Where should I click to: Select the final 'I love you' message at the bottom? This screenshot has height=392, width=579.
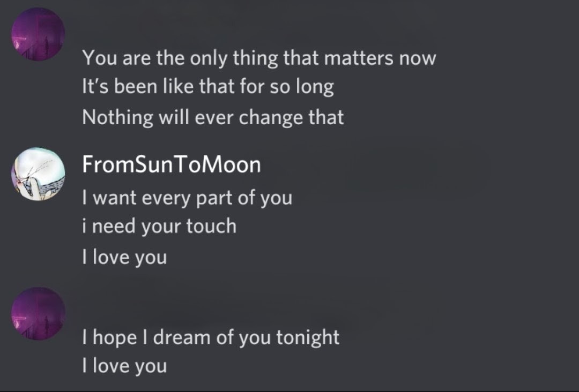coord(124,366)
